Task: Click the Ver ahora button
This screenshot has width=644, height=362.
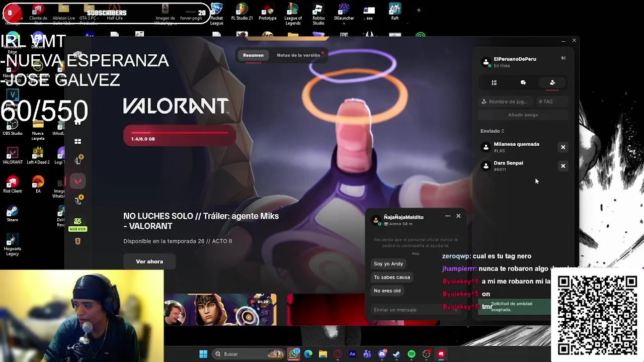Action: (149, 261)
